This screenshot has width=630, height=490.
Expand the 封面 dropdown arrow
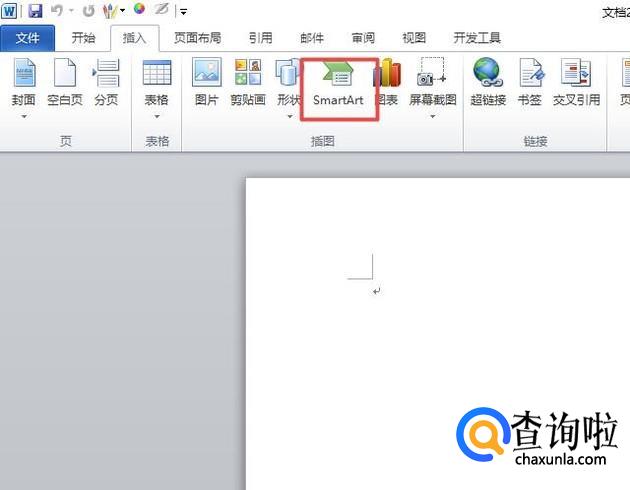[24, 116]
